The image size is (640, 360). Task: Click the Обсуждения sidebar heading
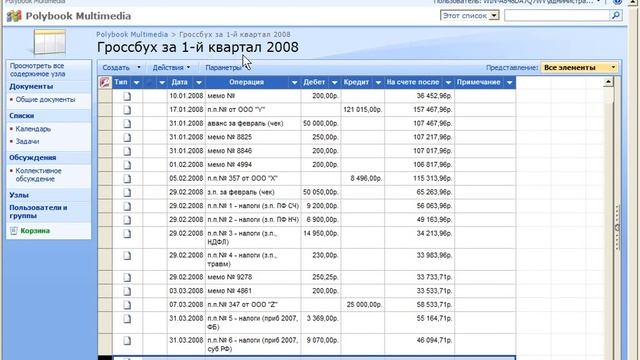33,158
